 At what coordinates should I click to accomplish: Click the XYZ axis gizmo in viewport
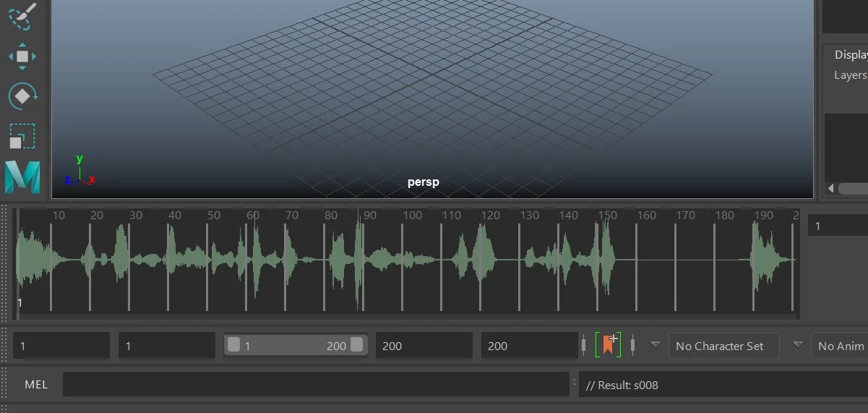click(80, 171)
